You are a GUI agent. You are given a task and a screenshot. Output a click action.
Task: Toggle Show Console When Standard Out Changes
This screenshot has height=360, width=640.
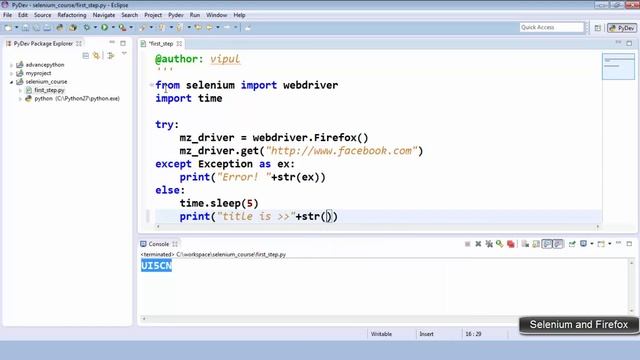tap(547, 244)
